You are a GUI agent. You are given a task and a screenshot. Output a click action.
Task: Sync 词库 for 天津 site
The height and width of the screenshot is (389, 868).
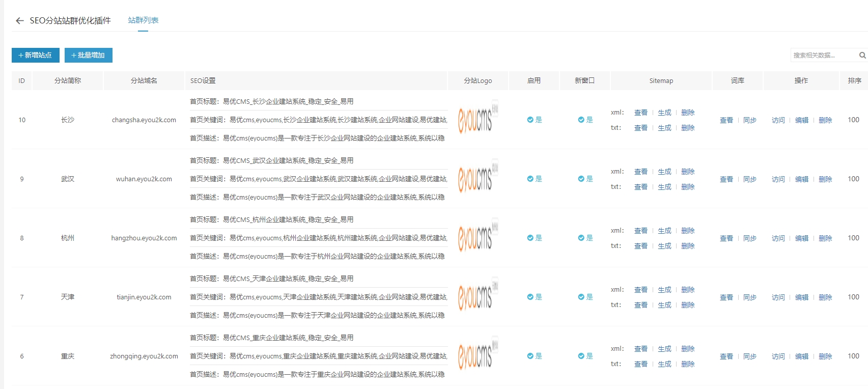749,297
